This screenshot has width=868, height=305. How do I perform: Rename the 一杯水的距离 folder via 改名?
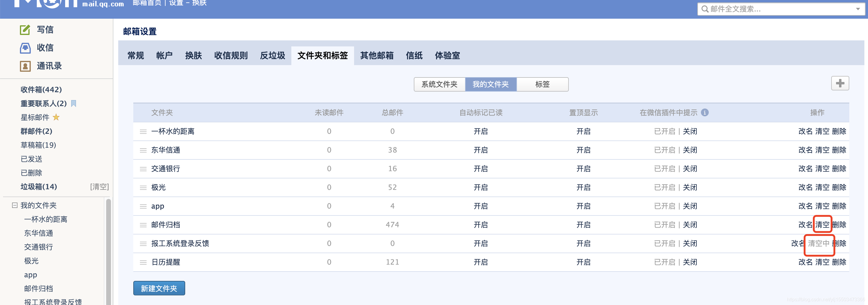point(805,131)
